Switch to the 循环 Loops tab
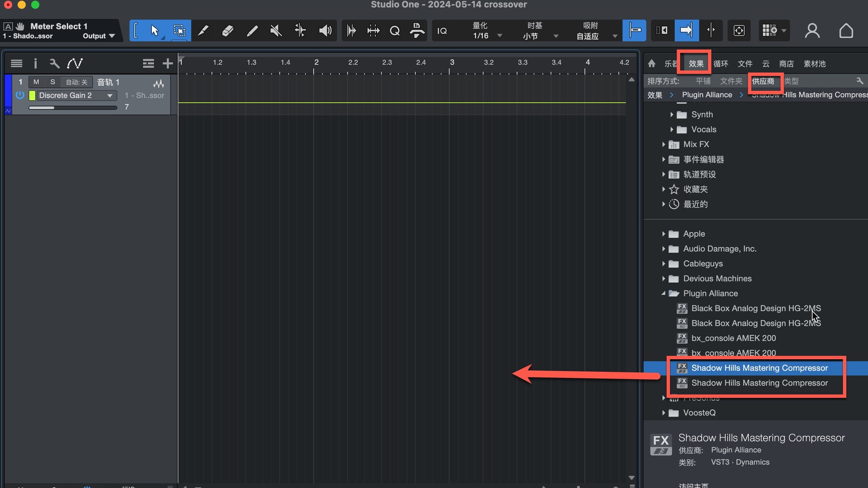 721,64
